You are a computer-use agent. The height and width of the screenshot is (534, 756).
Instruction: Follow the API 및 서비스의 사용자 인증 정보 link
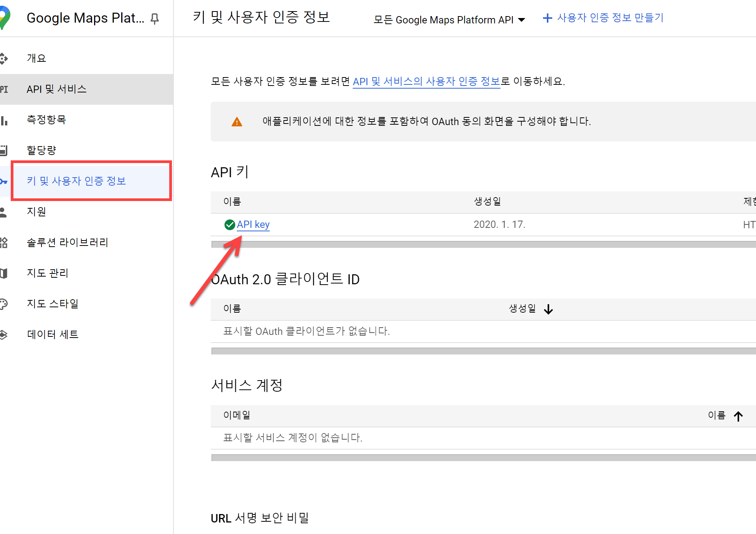[x=426, y=81]
